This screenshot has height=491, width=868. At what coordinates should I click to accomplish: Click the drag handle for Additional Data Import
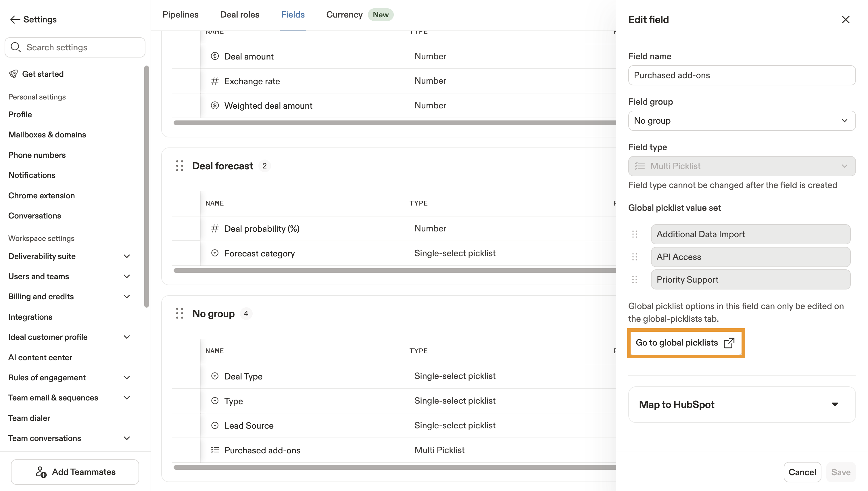coord(634,234)
